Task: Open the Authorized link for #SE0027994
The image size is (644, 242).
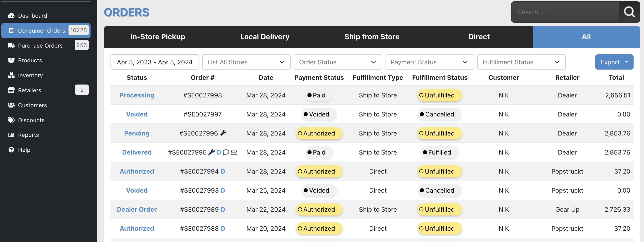Action: click(x=137, y=171)
